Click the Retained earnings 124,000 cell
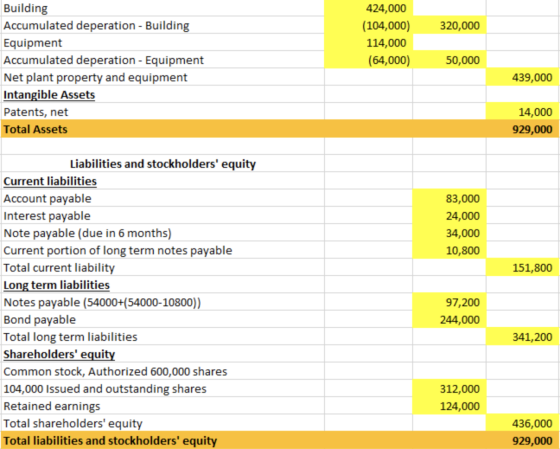This screenshot has height=449, width=560. coord(449,406)
